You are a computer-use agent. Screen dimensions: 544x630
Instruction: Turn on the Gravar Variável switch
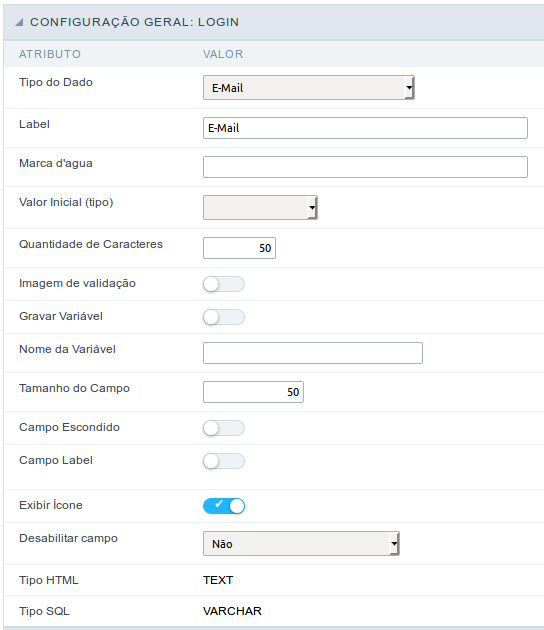click(x=224, y=317)
